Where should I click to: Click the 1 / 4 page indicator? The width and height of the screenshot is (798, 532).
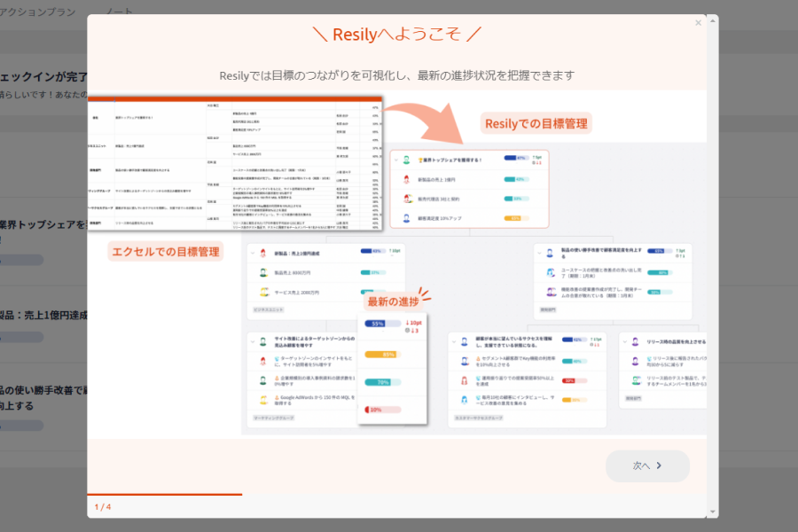coord(103,507)
